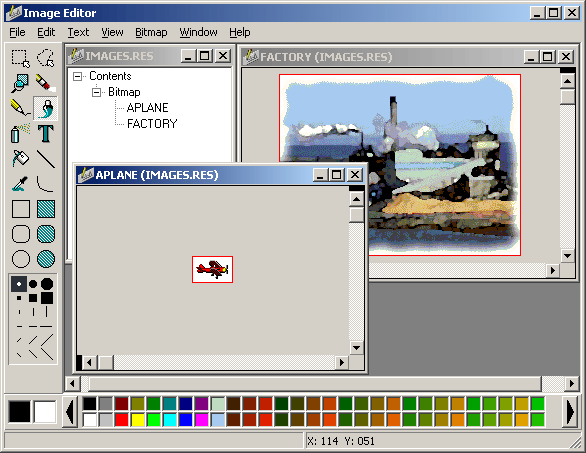Image resolution: width=586 pixels, height=453 pixels.
Task: Click the APLANE window title icon
Action: tap(86, 175)
